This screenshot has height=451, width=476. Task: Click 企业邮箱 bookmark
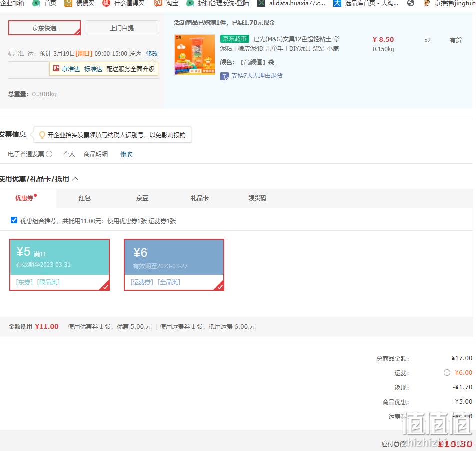[x=12, y=3]
